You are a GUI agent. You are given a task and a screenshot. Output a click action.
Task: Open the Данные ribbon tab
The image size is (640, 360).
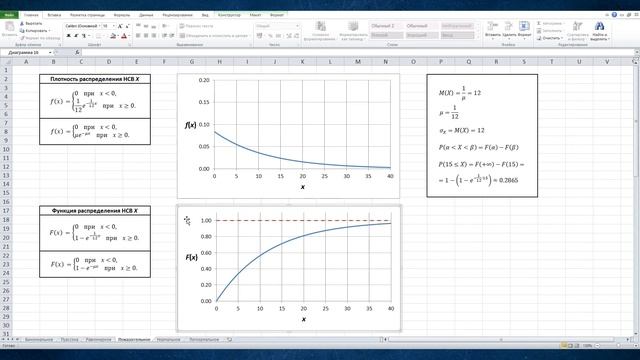[146, 15]
